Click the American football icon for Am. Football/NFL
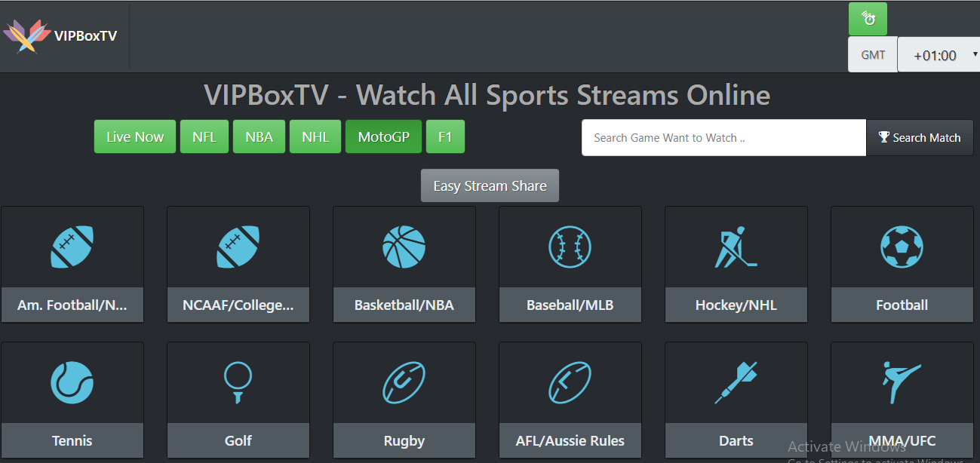The image size is (980, 463). pyautogui.click(x=72, y=247)
